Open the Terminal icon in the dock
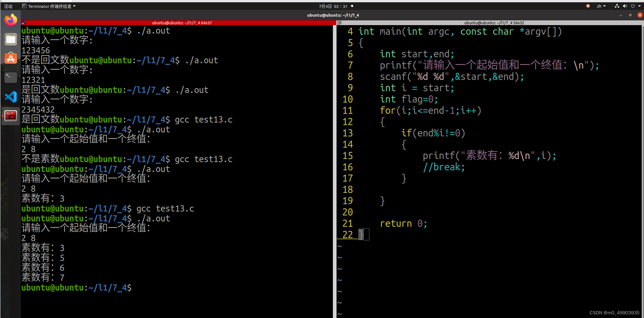 click(11, 77)
